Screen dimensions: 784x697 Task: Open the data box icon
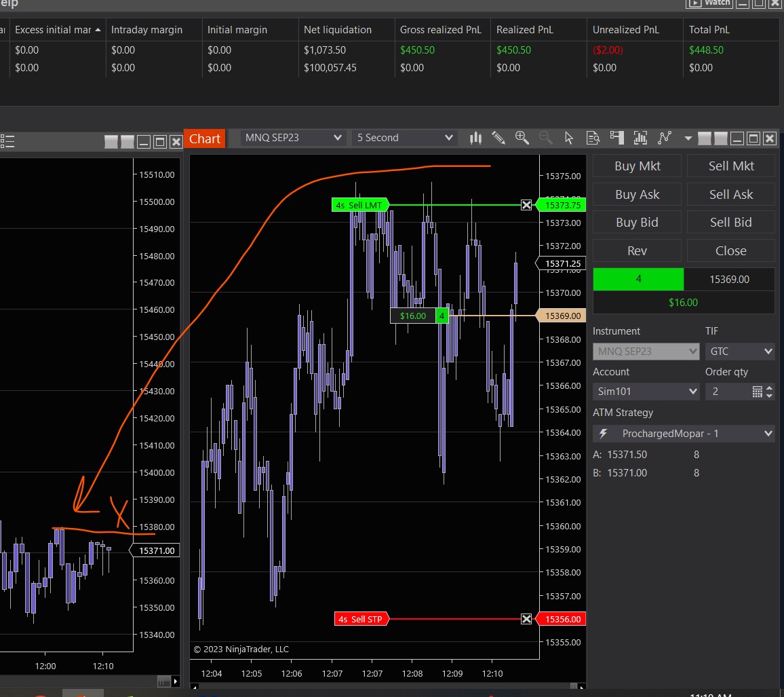(593, 138)
